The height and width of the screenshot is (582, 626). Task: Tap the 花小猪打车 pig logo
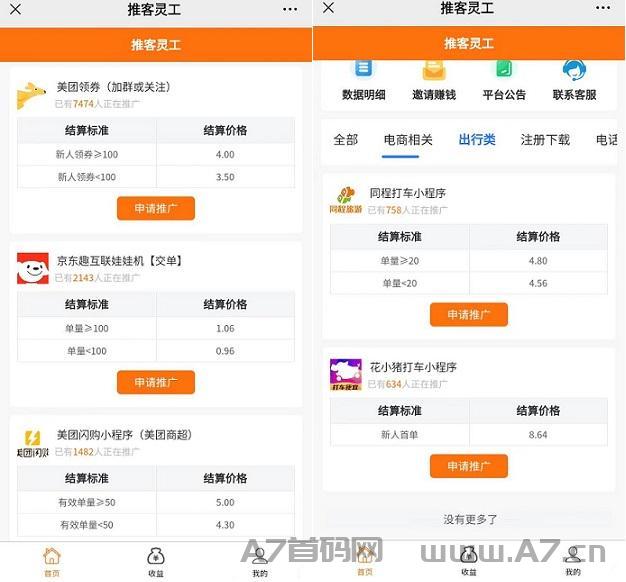346,374
